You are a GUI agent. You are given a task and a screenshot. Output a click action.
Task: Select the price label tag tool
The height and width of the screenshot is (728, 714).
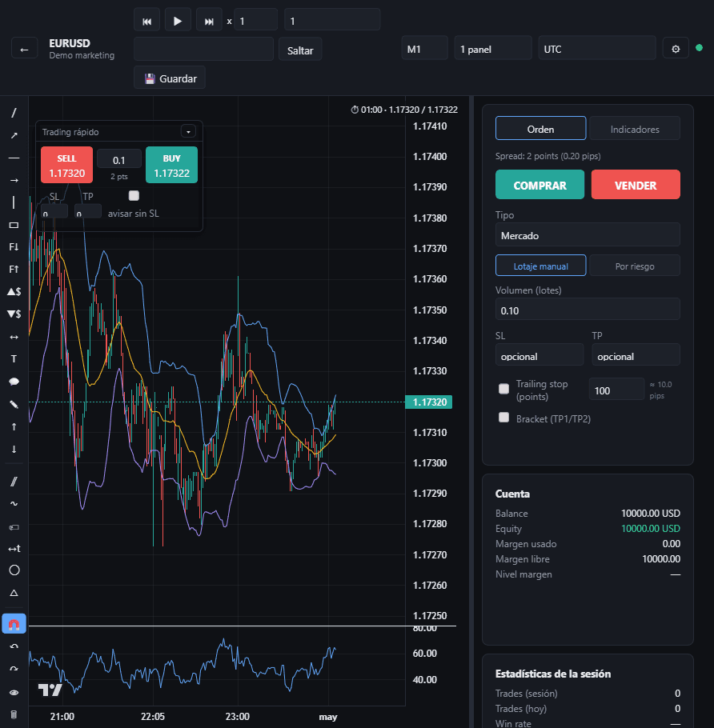click(14, 527)
